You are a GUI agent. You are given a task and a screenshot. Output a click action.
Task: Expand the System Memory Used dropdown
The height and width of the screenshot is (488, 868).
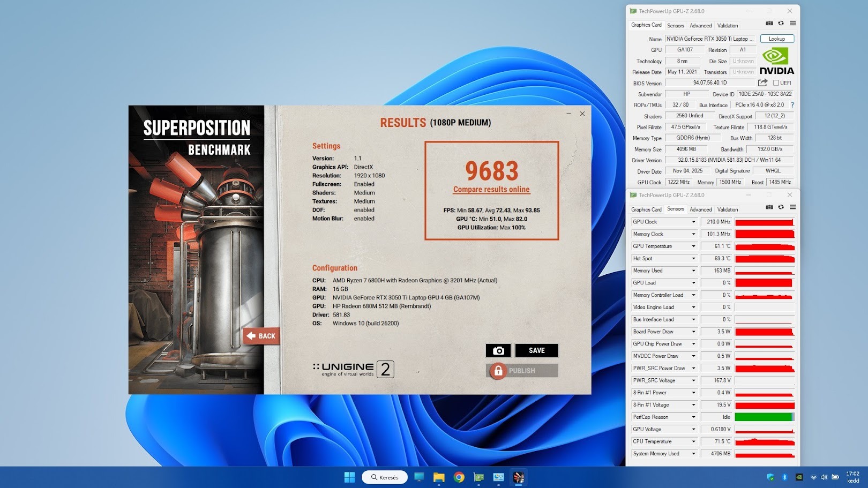[693, 454]
